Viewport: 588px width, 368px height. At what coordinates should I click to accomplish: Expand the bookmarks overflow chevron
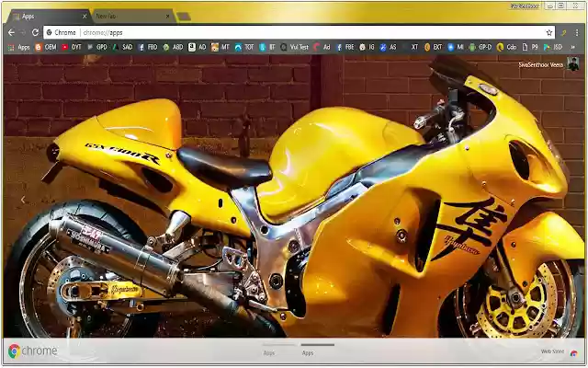pos(572,47)
